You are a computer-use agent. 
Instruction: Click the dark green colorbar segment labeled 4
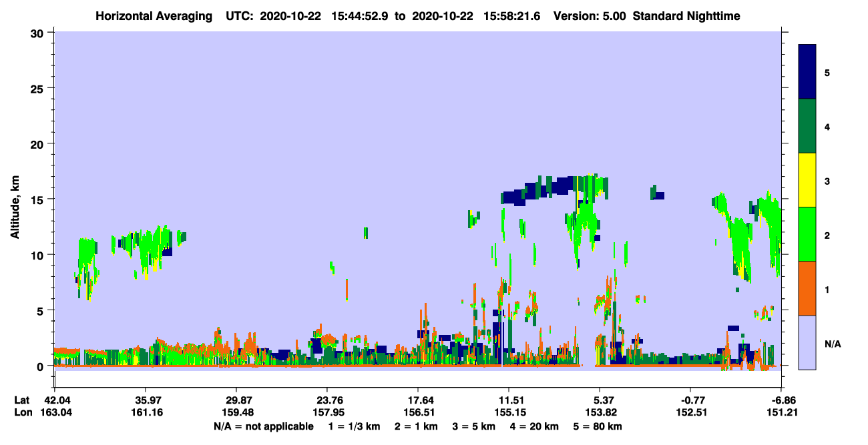point(807,126)
